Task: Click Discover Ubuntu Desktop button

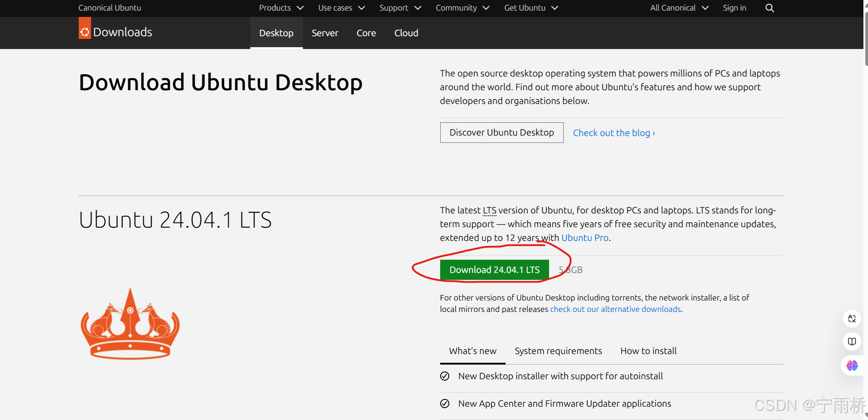Action: tap(501, 132)
